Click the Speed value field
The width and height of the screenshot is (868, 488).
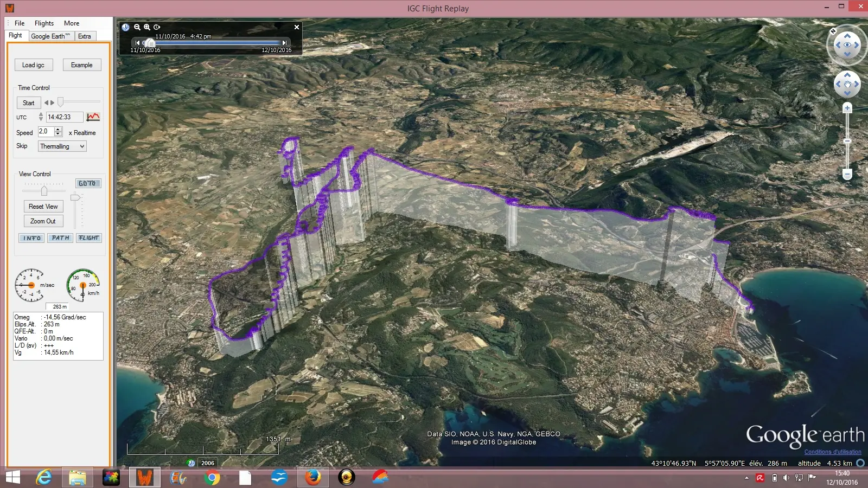tap(46, 132)
